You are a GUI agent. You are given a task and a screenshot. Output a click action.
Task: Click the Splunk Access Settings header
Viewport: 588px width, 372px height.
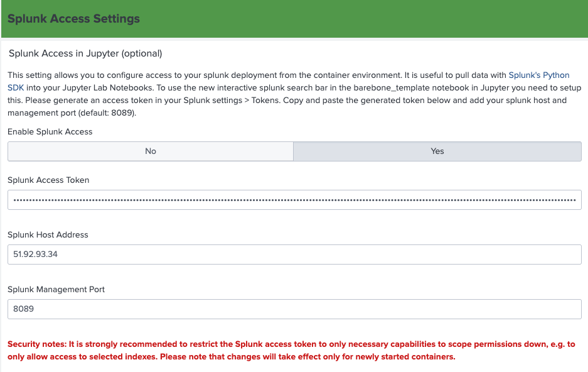(73, 19)
